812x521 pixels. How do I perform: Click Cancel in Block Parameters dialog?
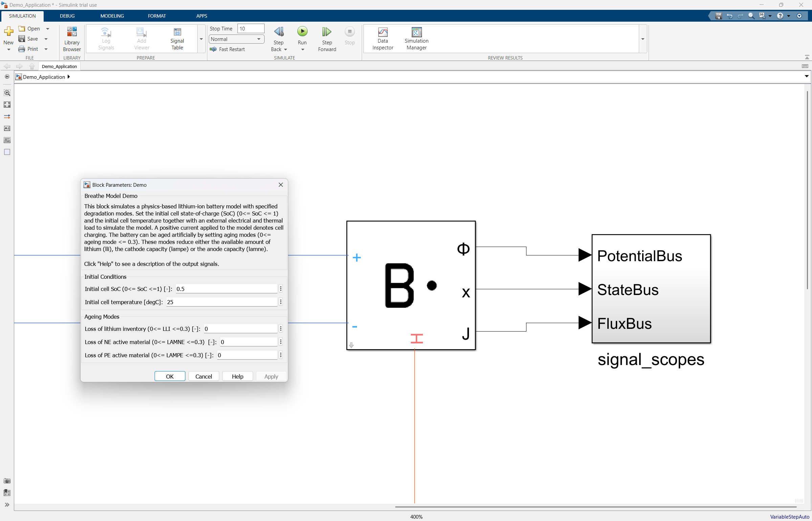click(x=204, y=376)
